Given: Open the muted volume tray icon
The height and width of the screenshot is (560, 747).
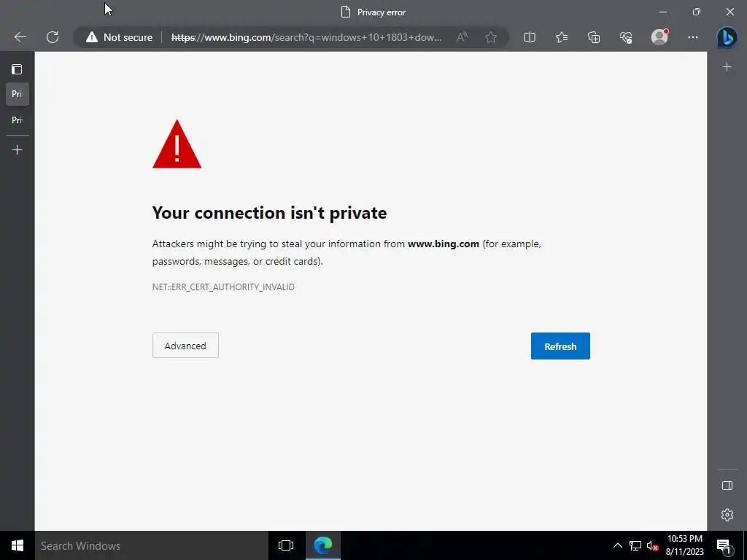Looking at the screenshot, I should [652, 545].
